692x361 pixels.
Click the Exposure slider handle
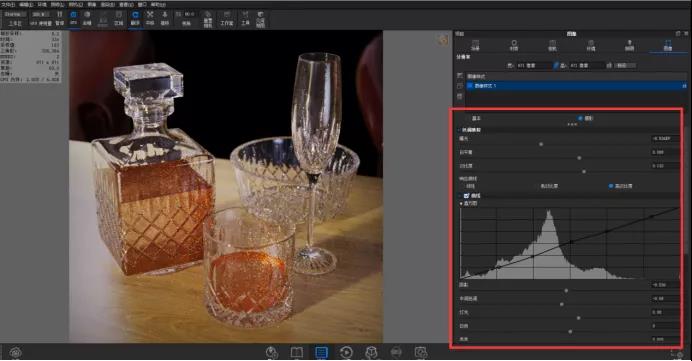541,144
